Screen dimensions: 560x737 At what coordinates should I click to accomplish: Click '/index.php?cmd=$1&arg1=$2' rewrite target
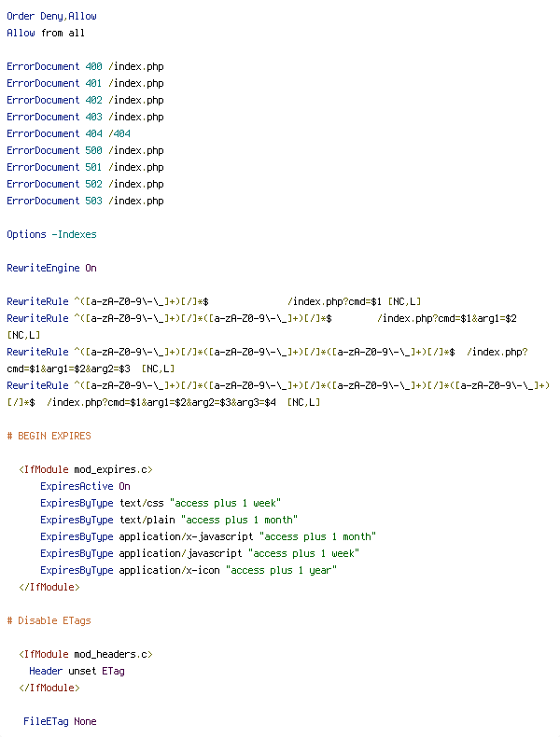coord(447,319)
